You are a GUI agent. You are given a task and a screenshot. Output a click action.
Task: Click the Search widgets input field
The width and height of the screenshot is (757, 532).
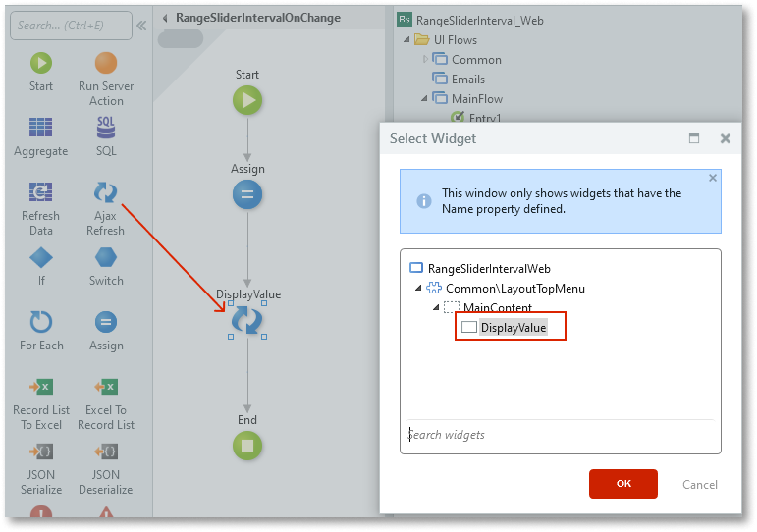coord(560,435)
